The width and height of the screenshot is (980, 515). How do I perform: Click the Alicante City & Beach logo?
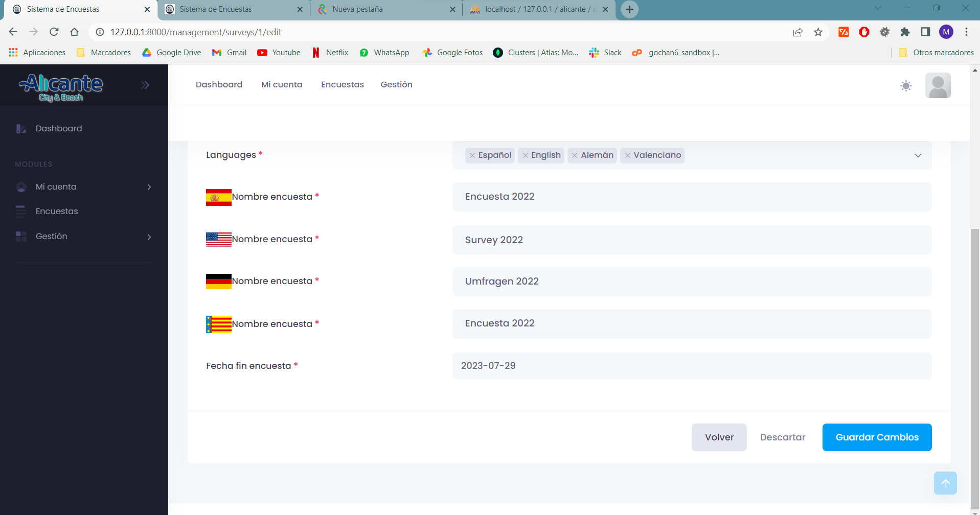click(61, 87)
